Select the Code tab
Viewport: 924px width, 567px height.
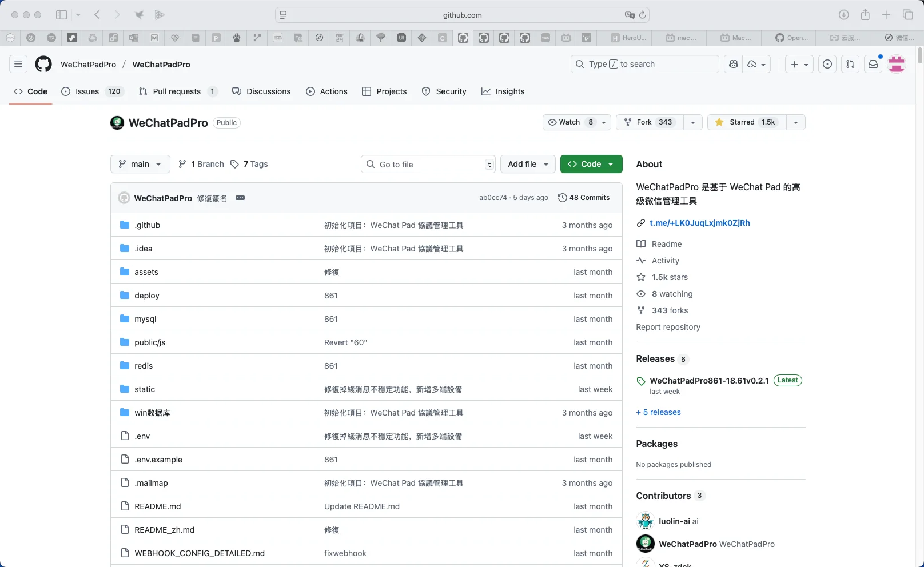click(30, 91)
